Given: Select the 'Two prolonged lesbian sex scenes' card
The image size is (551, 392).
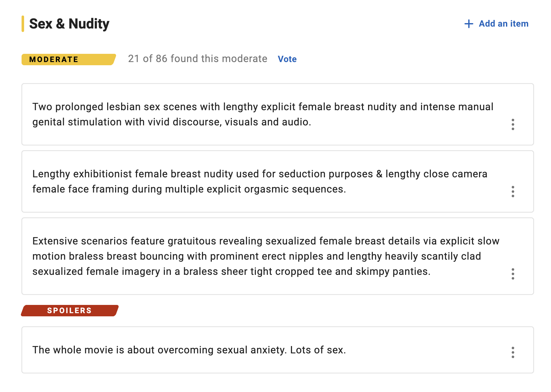Looking at the screenshot, I should point(277,114).
